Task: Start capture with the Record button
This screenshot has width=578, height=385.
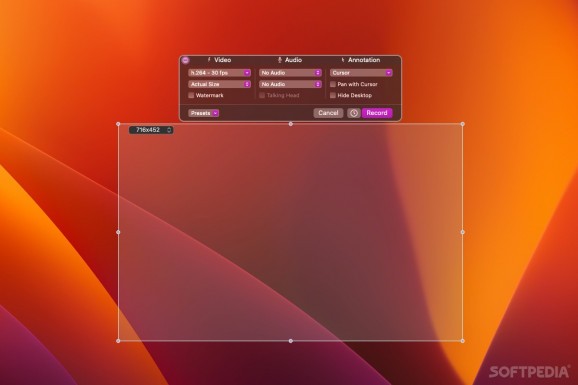Action: pos(377,113)
